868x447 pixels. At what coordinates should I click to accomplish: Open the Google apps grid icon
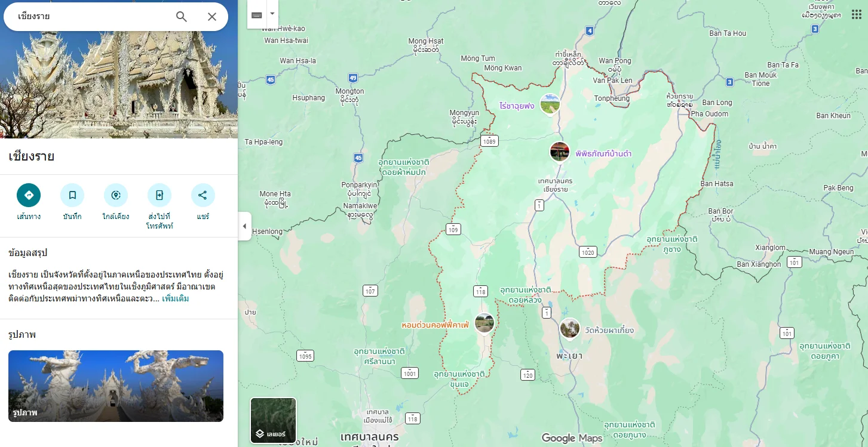[x=856, y=15]
